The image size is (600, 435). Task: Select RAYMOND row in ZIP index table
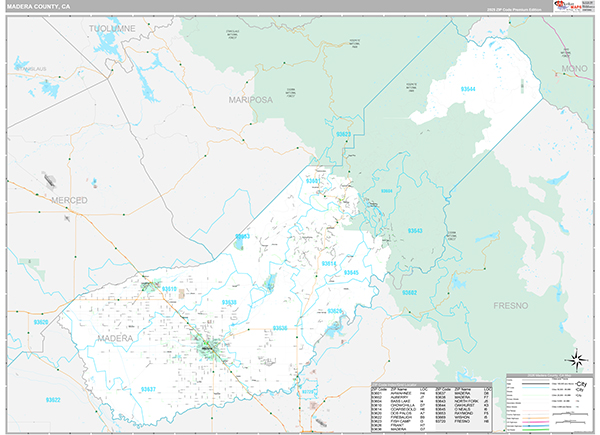(462, 413)
